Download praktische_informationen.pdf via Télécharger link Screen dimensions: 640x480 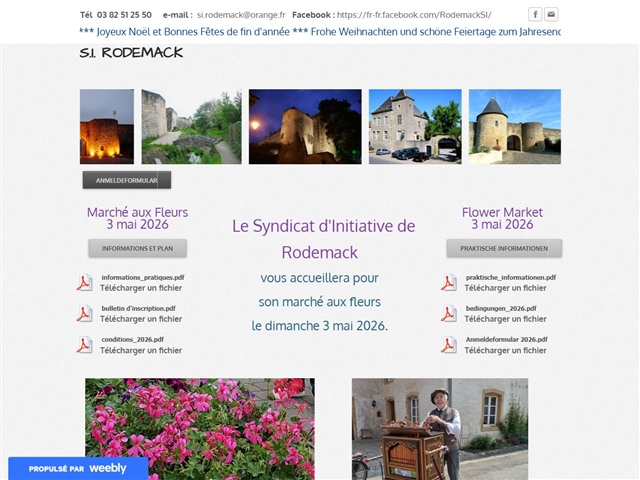pyautogui.click(x=505, y=288)
